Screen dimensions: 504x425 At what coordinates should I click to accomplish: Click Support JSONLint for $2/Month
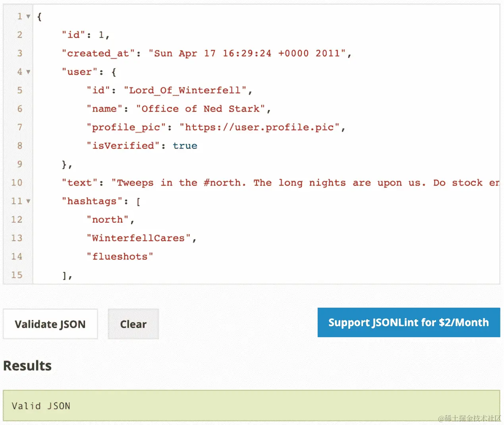408,322
